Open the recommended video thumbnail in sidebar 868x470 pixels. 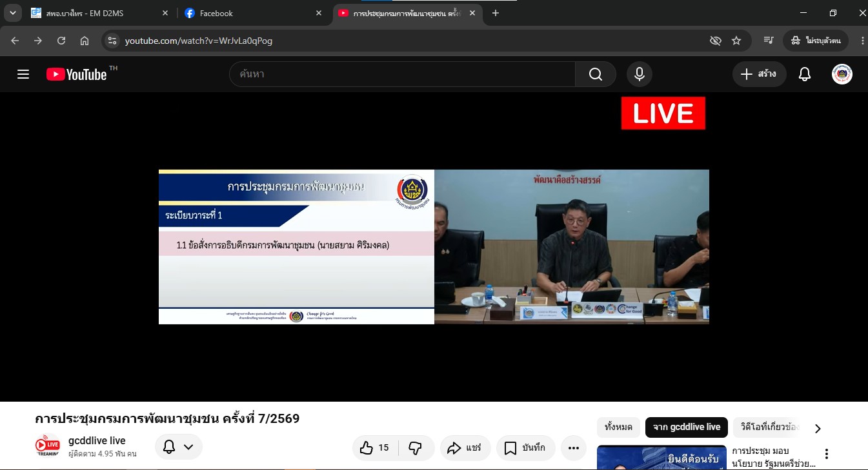[x=661, y=458]
